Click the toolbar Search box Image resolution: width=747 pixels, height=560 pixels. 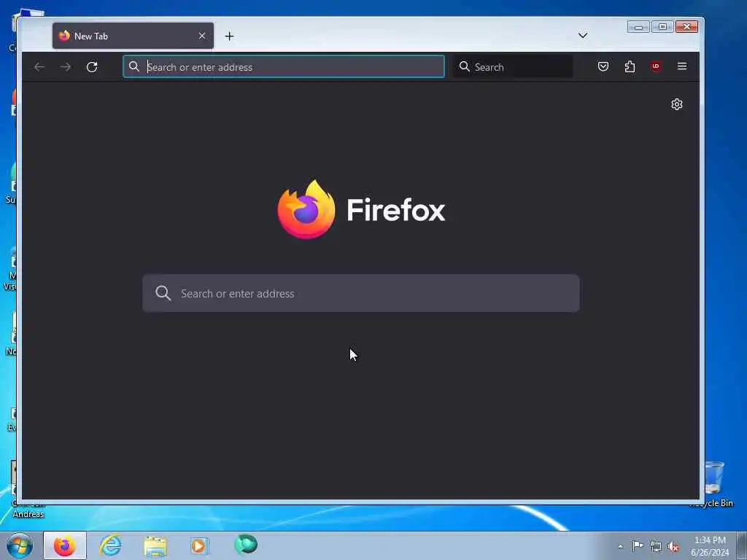(513, 66)
